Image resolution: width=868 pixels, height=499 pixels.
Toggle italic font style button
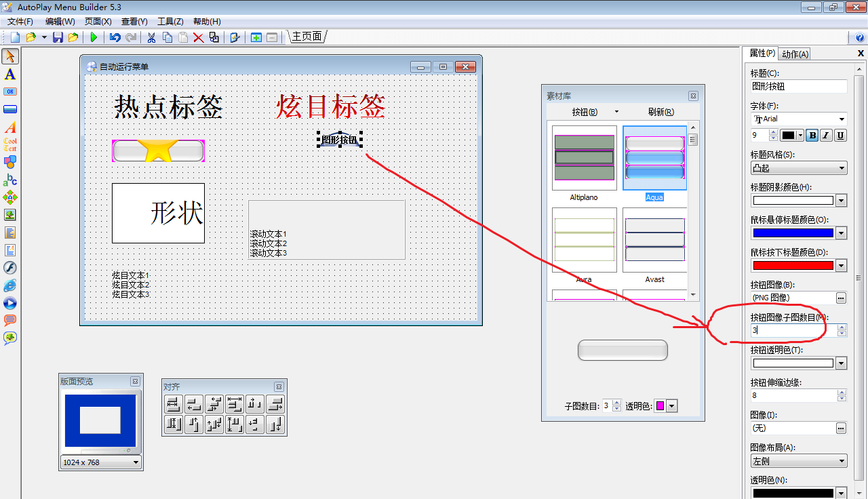click(826, 136)
